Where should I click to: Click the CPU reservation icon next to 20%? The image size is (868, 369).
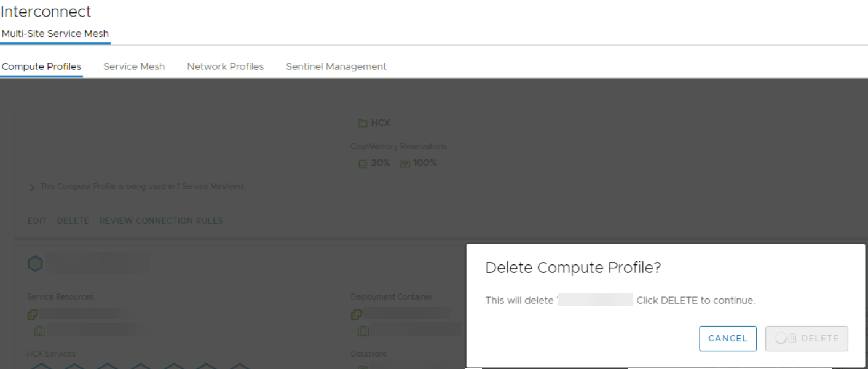click(363, 164)
